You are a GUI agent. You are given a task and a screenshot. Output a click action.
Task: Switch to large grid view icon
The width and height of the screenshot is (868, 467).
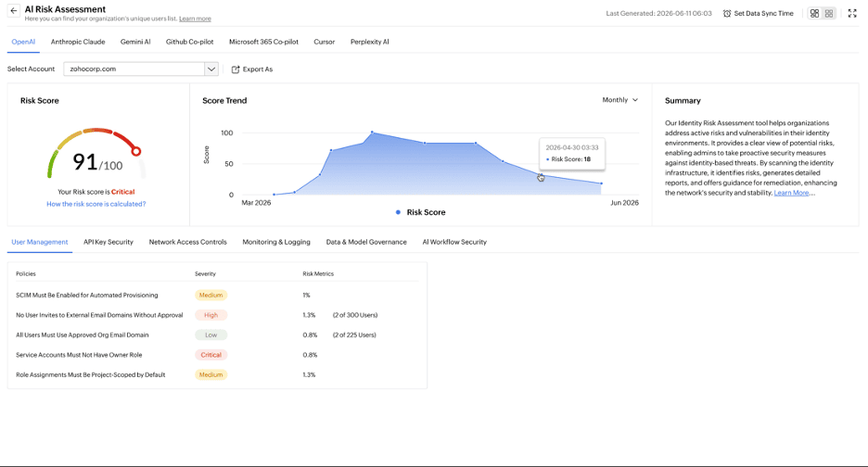(814, 13)
